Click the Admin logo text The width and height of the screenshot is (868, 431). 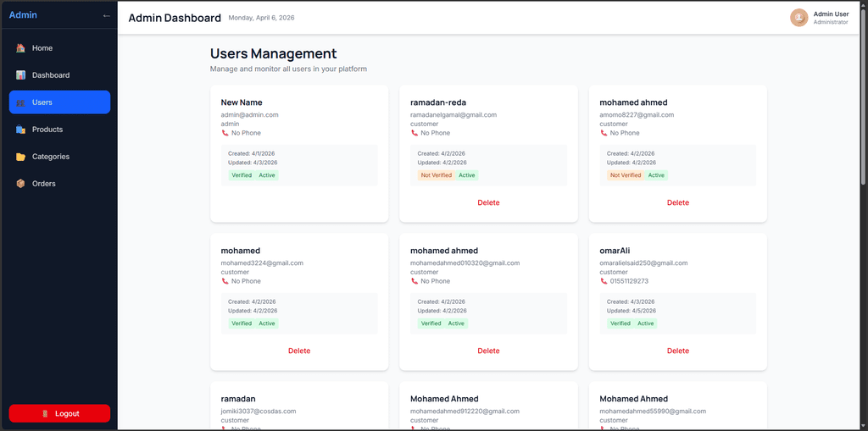pos(23,15)
